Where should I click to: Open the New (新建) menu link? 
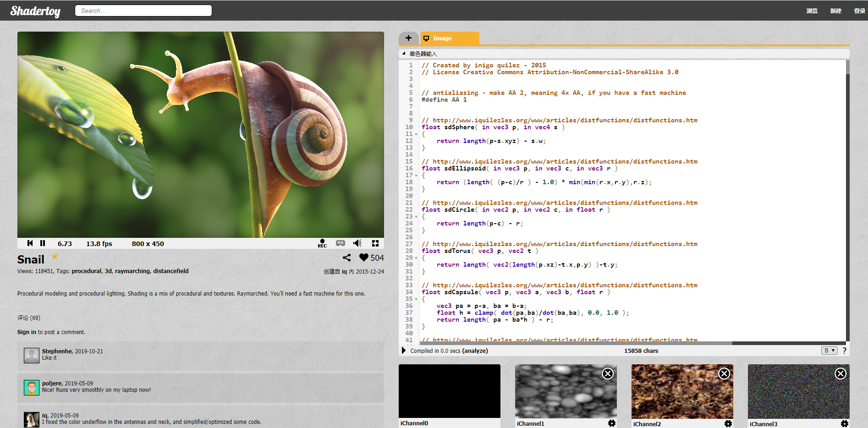[x=835, y=11]
